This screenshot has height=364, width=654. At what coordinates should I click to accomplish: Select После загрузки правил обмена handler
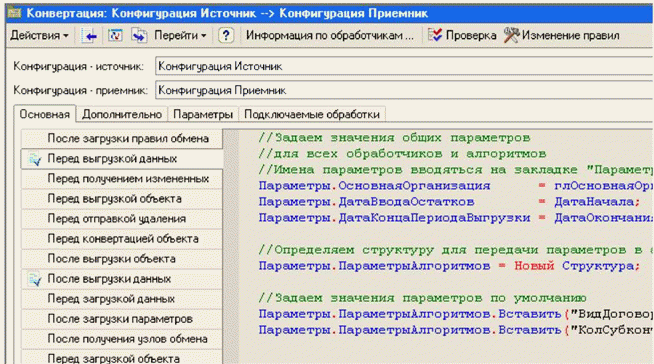122,138
